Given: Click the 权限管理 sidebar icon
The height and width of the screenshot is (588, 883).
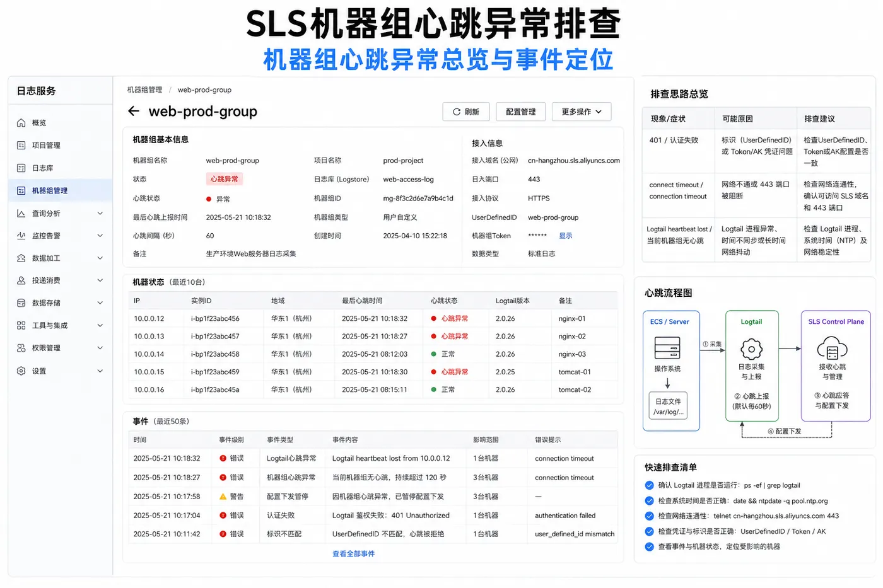Looking at the screenshot, I should [x=21, y=348].
